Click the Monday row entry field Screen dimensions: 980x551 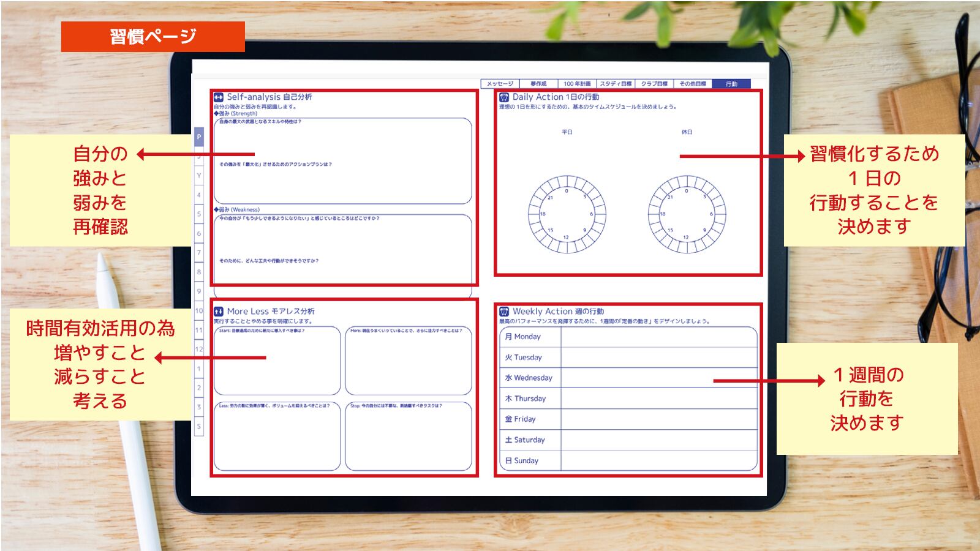659,337
